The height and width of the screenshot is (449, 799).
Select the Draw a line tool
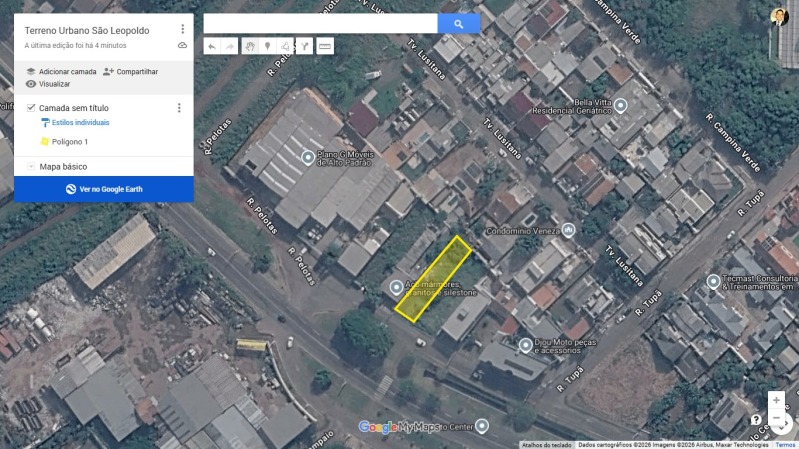click(x=285, y=46)
